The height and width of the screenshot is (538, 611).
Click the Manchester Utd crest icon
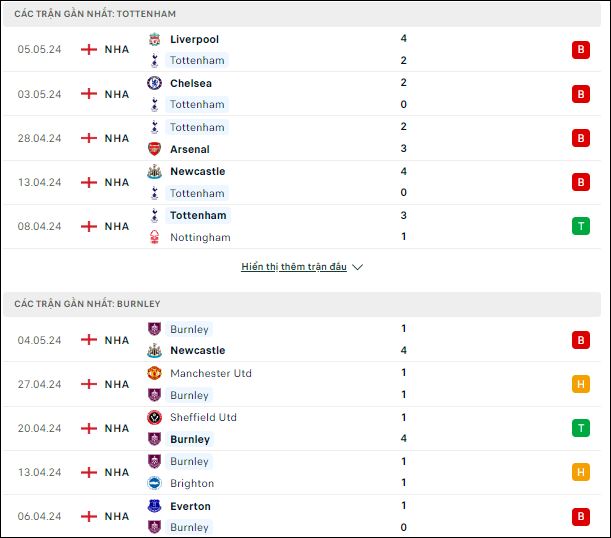click(x=155, y=373)
